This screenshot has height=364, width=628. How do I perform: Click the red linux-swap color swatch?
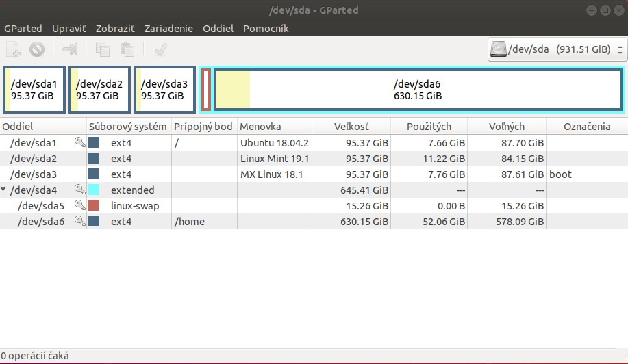pyautogui.click(x=95, y=206)
